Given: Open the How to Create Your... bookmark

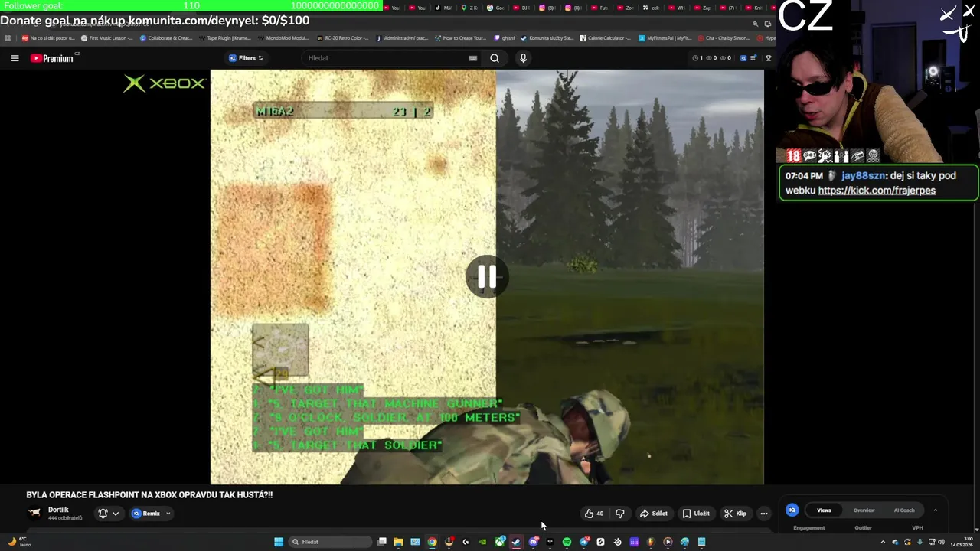Looking at the screenshot, I should [x=460, y=37].
